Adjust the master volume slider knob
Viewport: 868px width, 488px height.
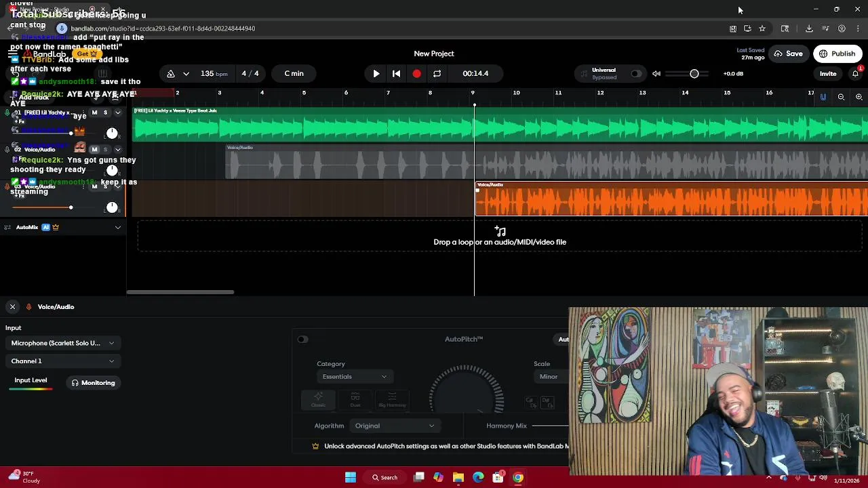(x=694, y=73)
